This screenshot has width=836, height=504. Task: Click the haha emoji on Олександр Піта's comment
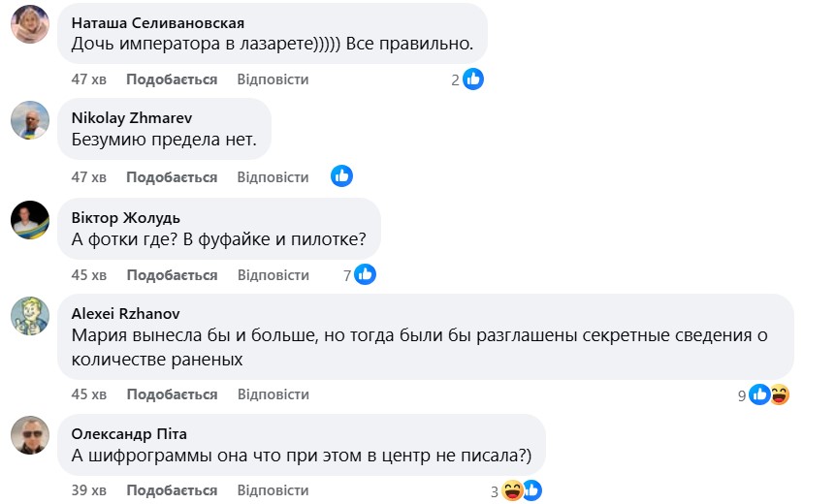pyautogui.click(x=512, y=491)
